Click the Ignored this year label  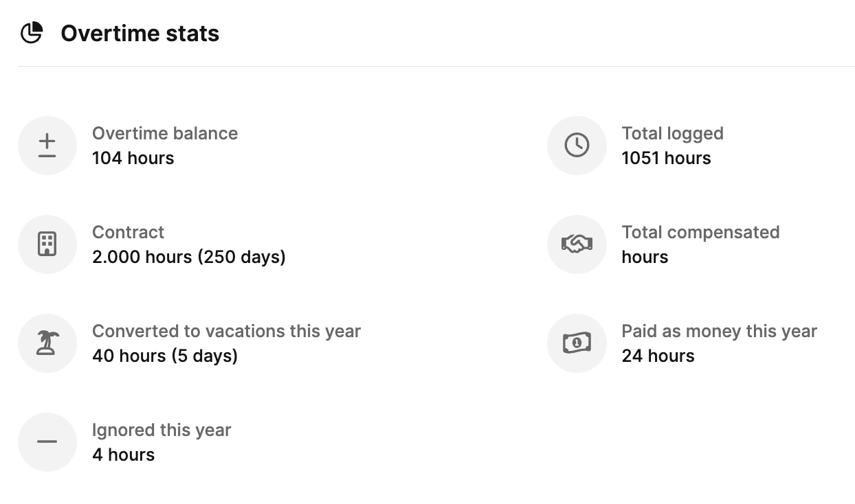(x=162, y=430)
